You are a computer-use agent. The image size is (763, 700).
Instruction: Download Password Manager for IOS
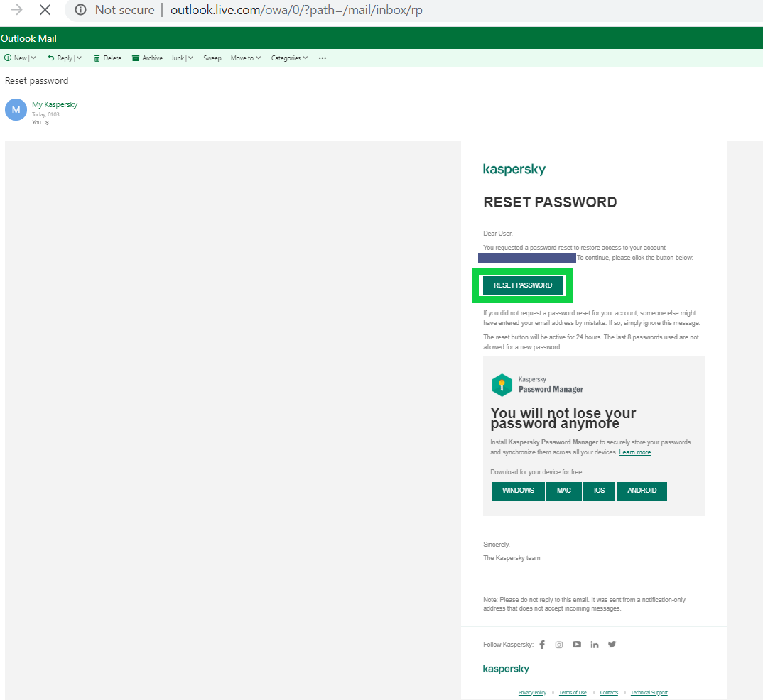[599, 491]
